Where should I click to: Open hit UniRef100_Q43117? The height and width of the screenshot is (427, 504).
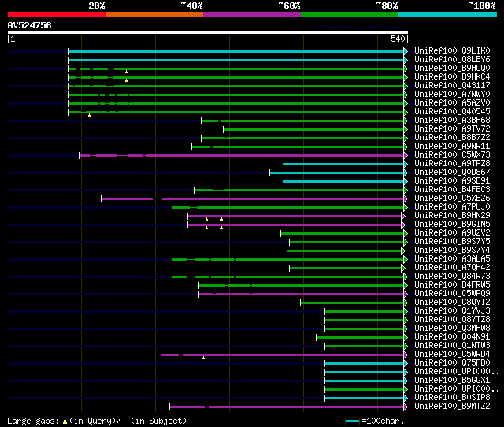click(452, 86)
